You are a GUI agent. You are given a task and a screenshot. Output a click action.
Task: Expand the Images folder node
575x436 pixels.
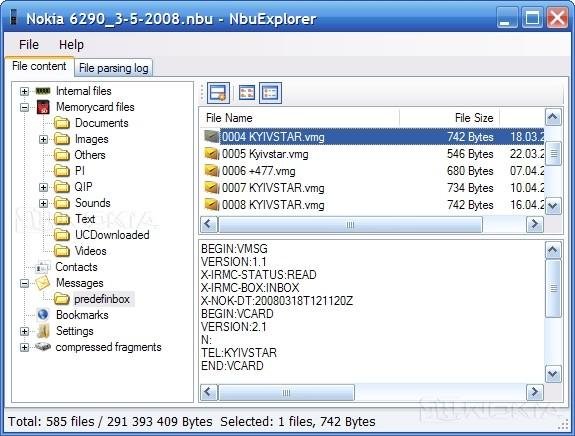(43, 139)
